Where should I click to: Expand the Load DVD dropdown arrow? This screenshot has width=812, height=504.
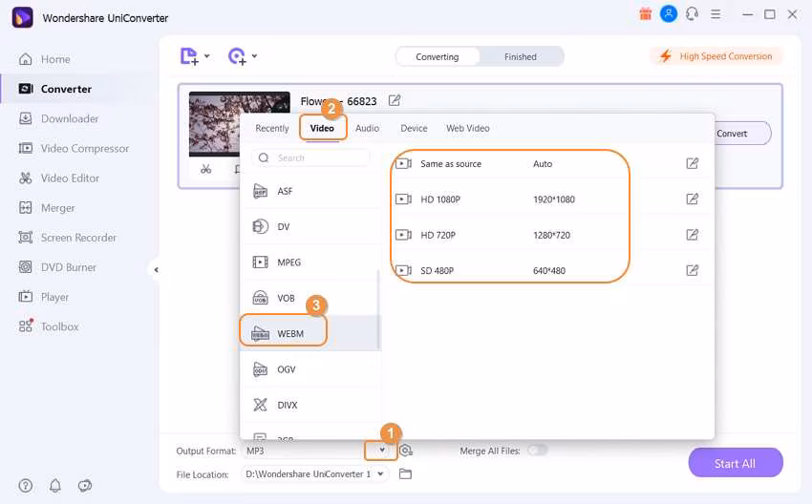[x=254, y=56]
